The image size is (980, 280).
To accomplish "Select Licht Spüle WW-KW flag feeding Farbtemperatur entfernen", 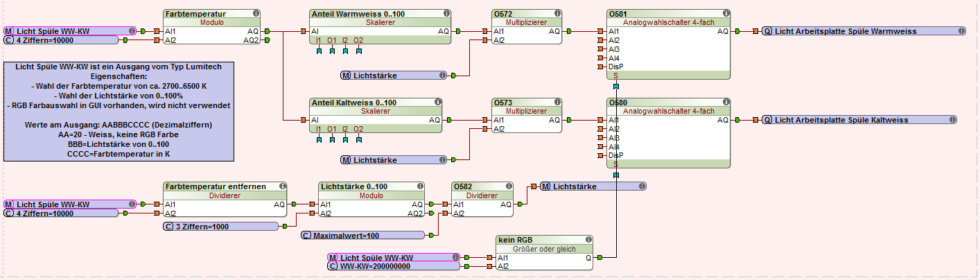I will 69,204.
